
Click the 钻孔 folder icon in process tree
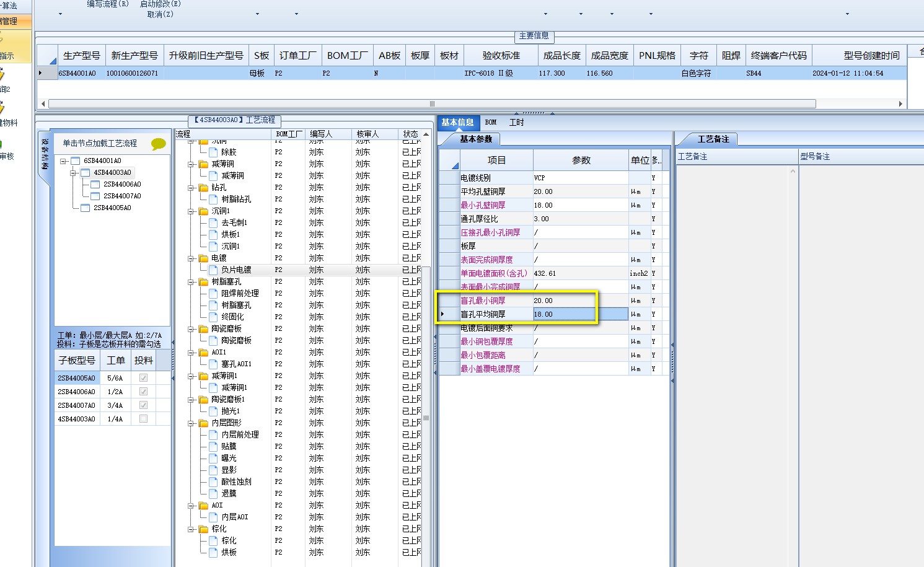tap(203, 188)
